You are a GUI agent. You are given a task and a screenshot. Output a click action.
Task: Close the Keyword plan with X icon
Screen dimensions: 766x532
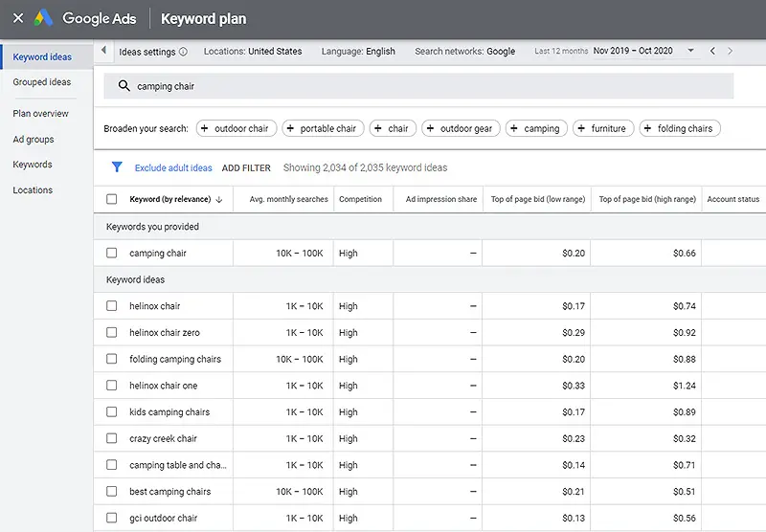(18, 18)
